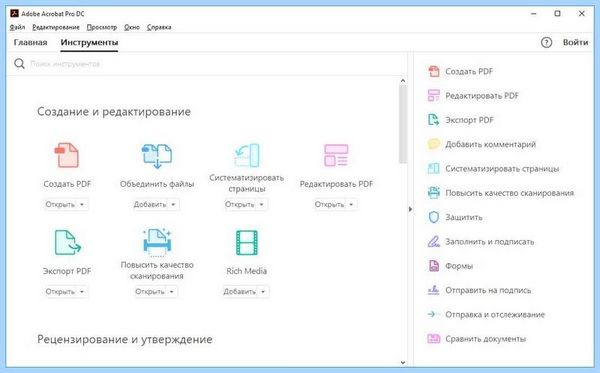
Task: Click the Формы icon in sidebar
Action: click(x=434, y=266)
